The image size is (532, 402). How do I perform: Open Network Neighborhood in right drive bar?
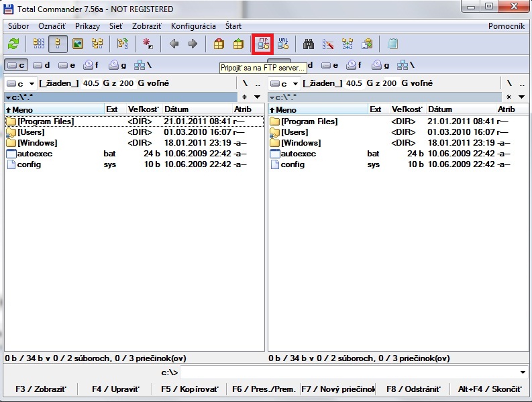point(405,65)
